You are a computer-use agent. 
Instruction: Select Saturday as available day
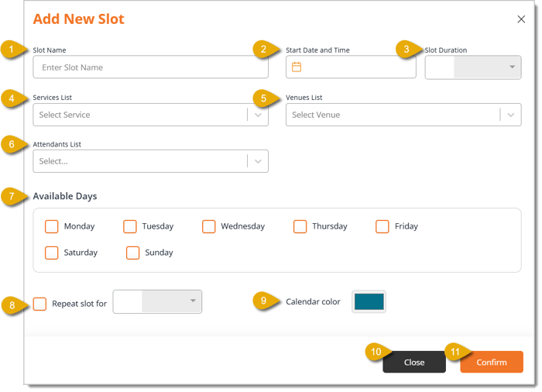tap(52, 253)
